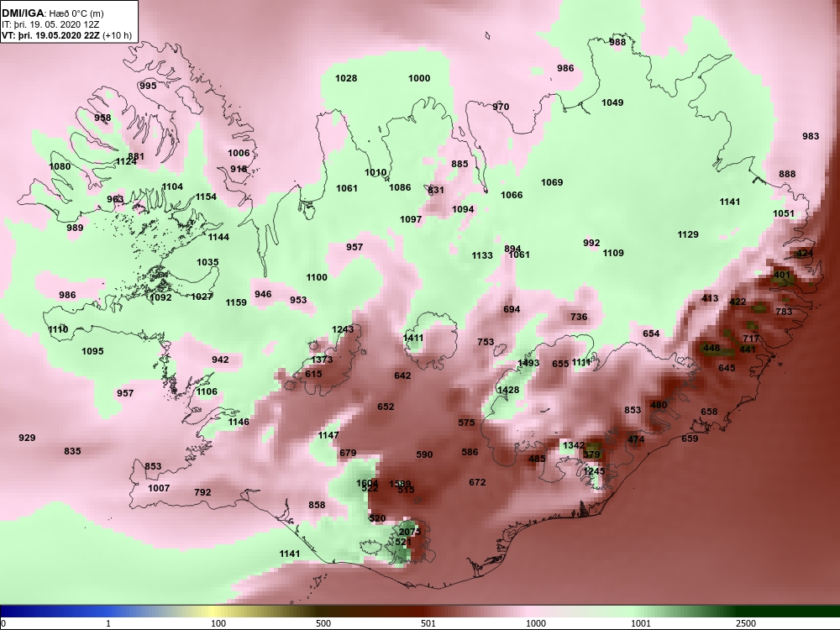Click the height value 1154
The image size is (840, 630).
point(206,197)
